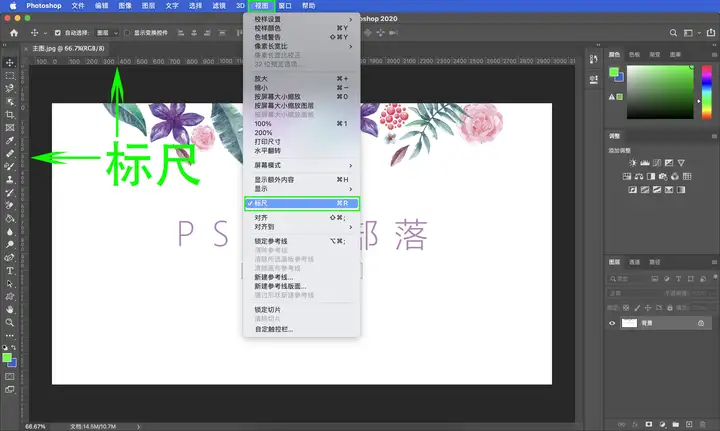
Task: Open the 图层 auto-select dropdown
Action: click(x=107, y=33)
